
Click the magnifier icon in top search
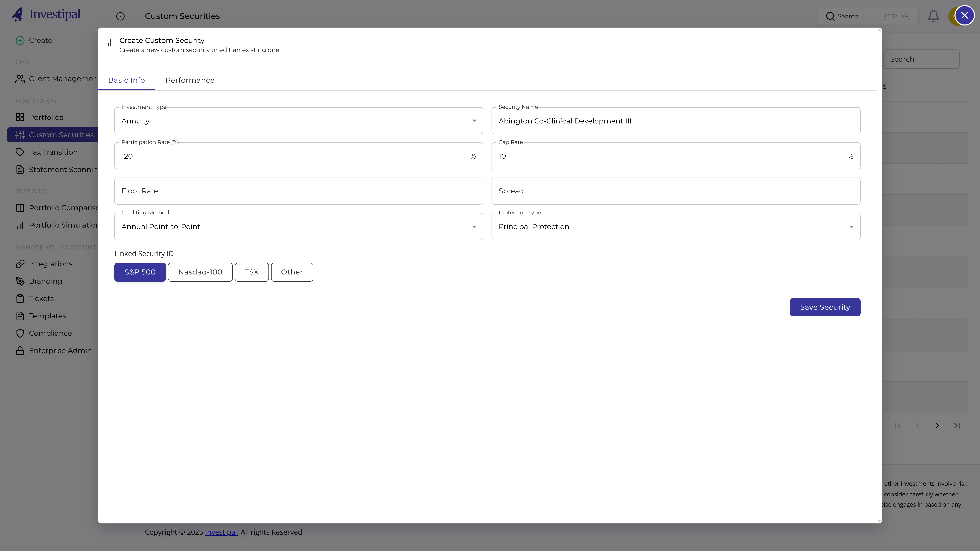pos(830,16)
